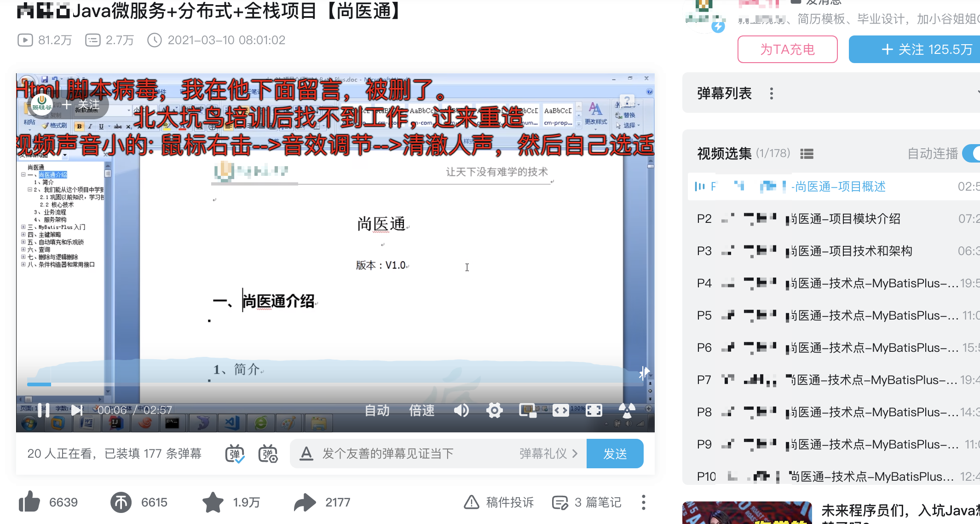Click the danmaku count 2.7万
Screen dimensions: 980x524
[x=110, y=40]
